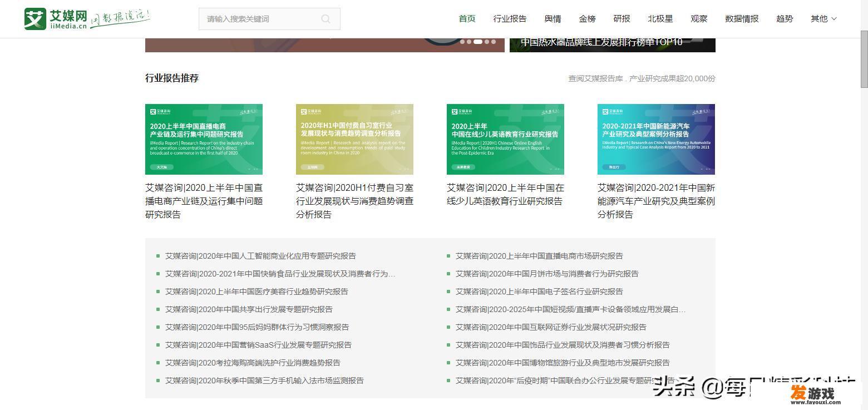Open 2020-2021年中国快销食品行业发展现状 report link
Viewport: 868px width, 410px height.
pos(280,274)
